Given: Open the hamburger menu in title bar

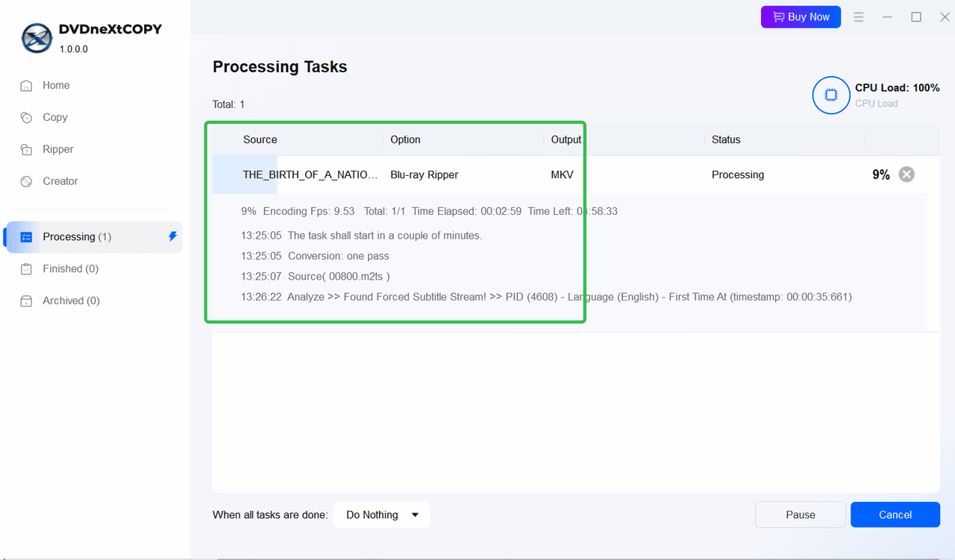Looking at the screenshot, I should tap(859, 17).
